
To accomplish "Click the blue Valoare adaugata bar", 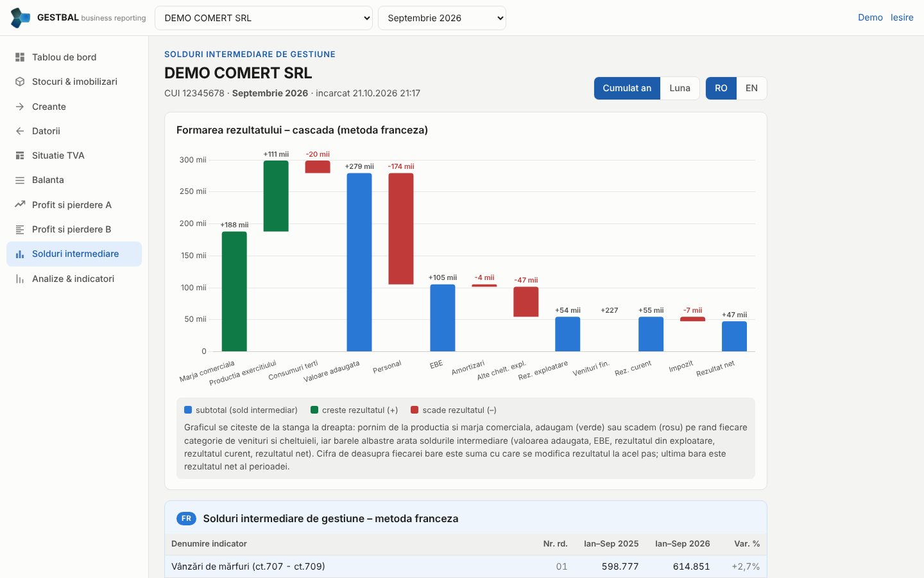I will pyautogui.click(x=359, y=262).
